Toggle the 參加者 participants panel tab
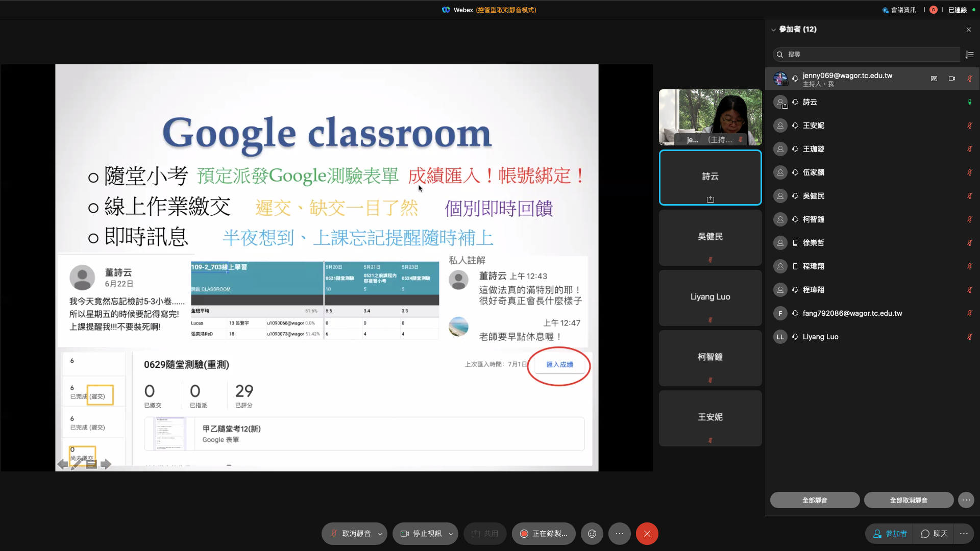 coord(890,534)
